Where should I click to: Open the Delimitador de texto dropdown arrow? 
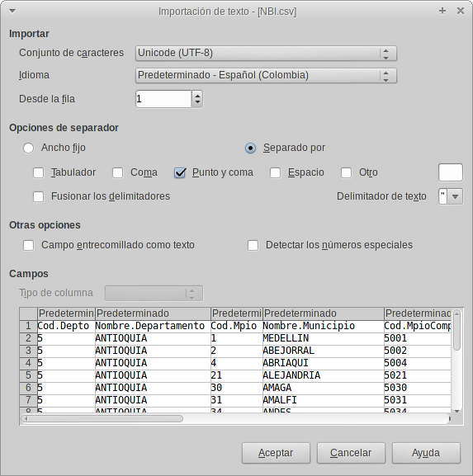(455, 196)
